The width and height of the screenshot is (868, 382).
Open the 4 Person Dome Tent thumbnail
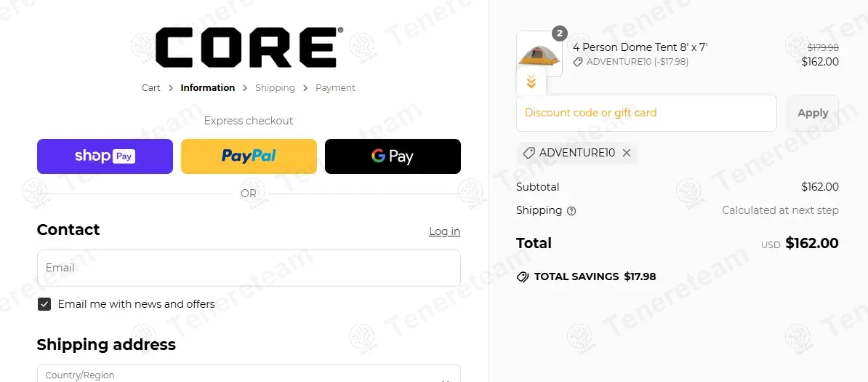click(x=539, y=54)
